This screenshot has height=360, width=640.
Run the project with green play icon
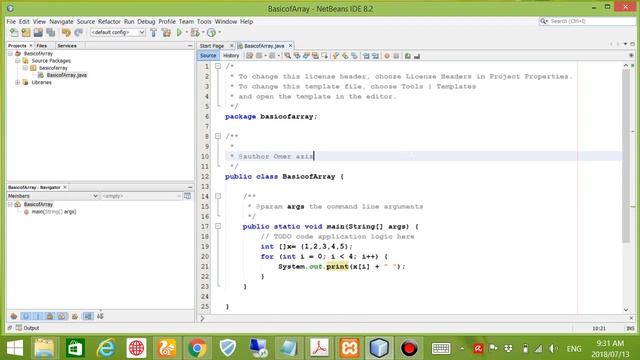179,32
